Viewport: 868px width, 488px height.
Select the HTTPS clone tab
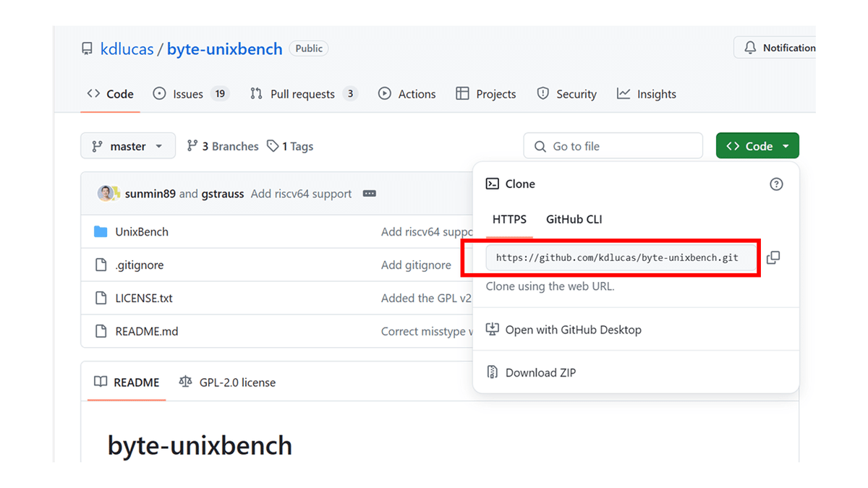pos(509,219)
